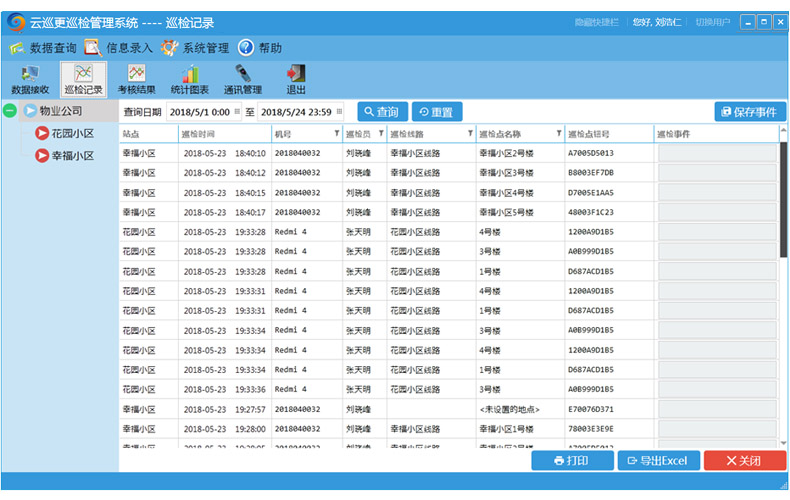
Task: Click the table scrollbar up arrow
Action: point(783,130)
